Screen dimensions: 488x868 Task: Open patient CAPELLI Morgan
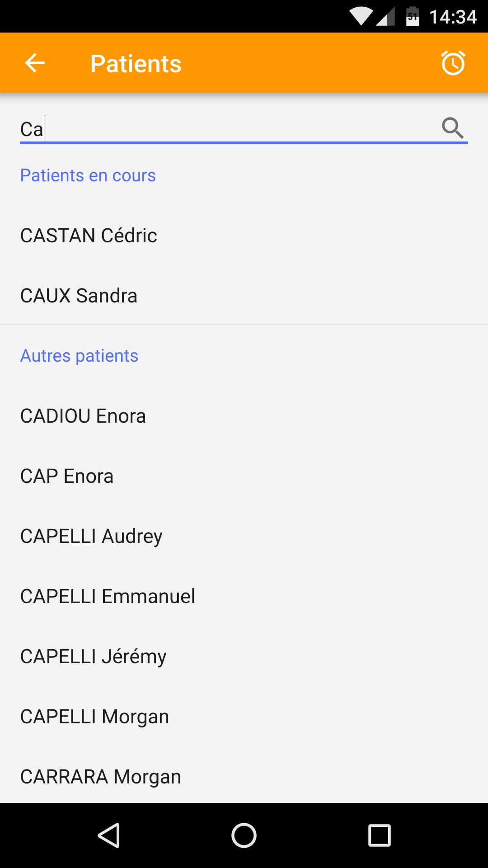point(94,717)
